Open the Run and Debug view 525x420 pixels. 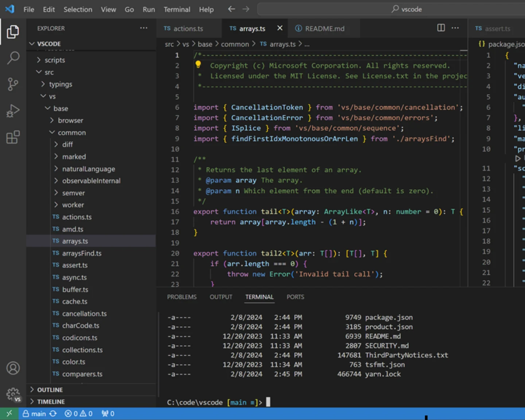[x=13, y=111]
